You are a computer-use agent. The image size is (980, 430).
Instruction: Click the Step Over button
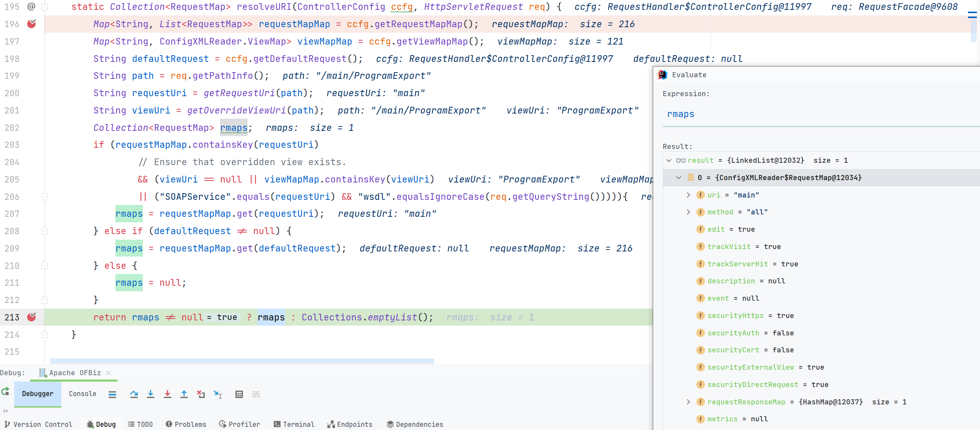pos(134,394)
